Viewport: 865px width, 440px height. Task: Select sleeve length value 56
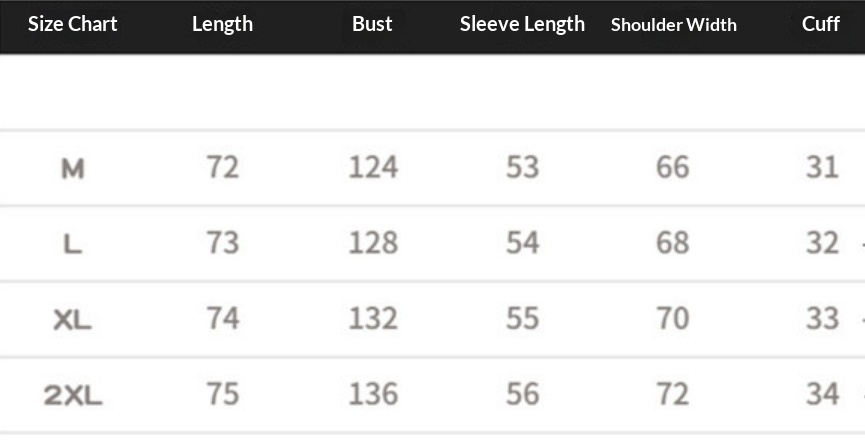[x=522, y=394]
